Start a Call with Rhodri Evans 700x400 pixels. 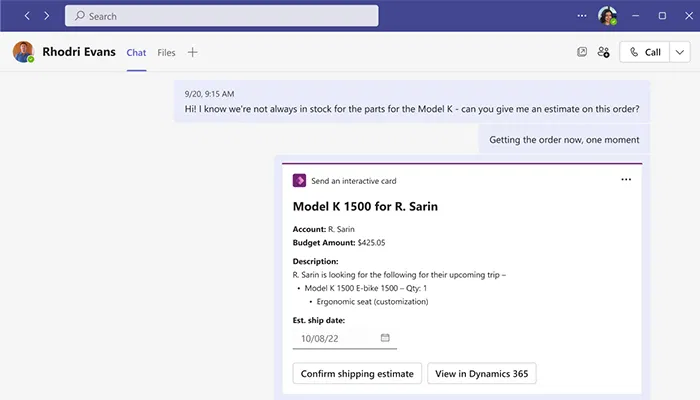tap(644, 52)
